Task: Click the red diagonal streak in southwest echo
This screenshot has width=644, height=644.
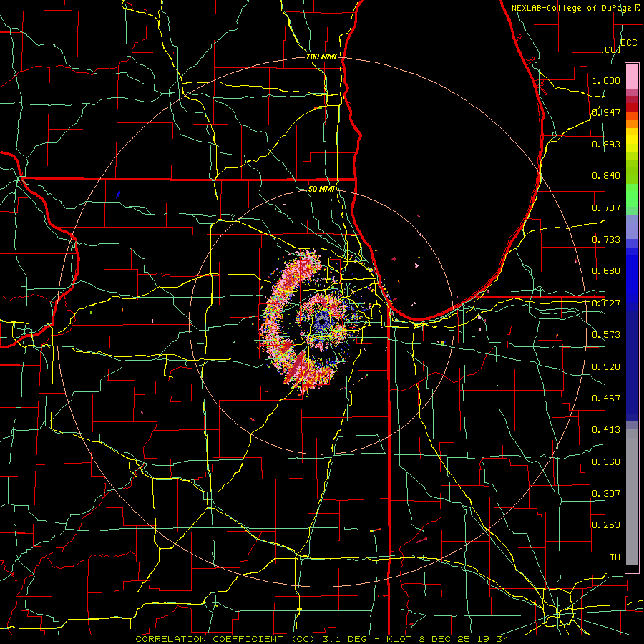Action: coord(296,367)
